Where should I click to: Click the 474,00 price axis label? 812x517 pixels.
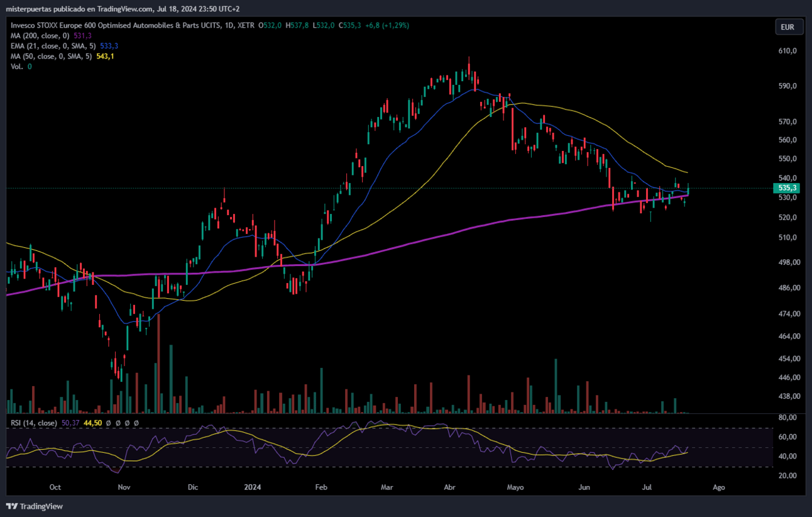(789, 313)
